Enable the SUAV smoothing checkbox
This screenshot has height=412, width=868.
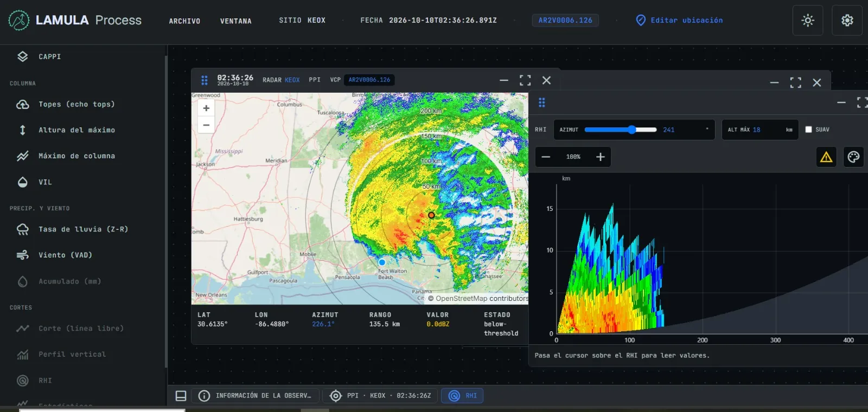click(808, 130)
